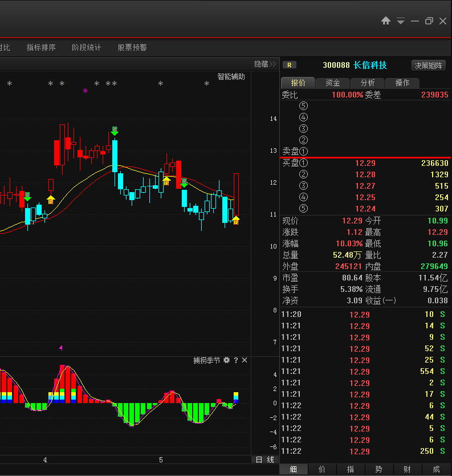Switch to the 分析 tab
The height and width of the screenshot is (476, 452).
[x=368, y=83]
